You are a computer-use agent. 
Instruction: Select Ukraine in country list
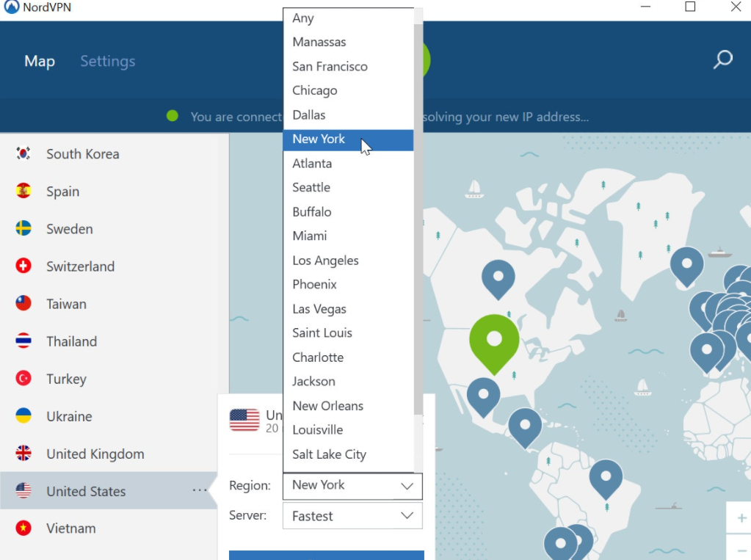click(108, 416)
